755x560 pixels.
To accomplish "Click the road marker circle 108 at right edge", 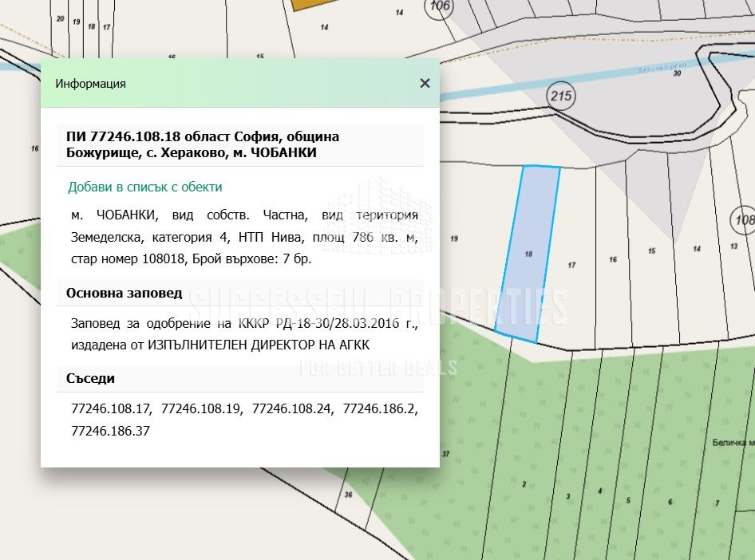I will click(x=744, y=220).
